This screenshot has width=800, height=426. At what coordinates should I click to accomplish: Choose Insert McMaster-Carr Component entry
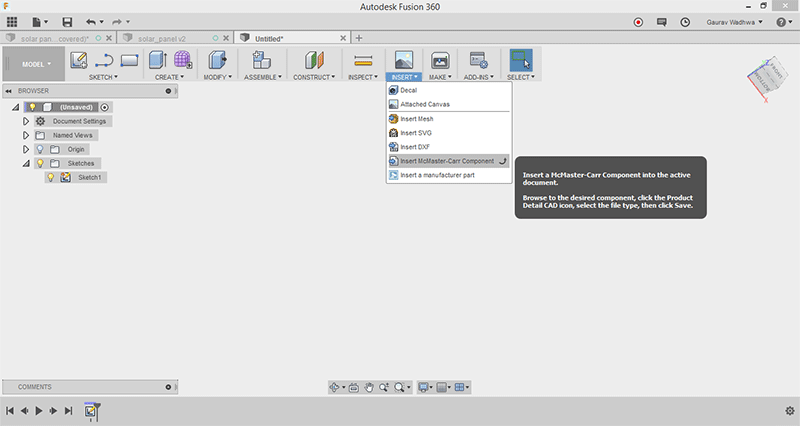(x=449, y=161)
